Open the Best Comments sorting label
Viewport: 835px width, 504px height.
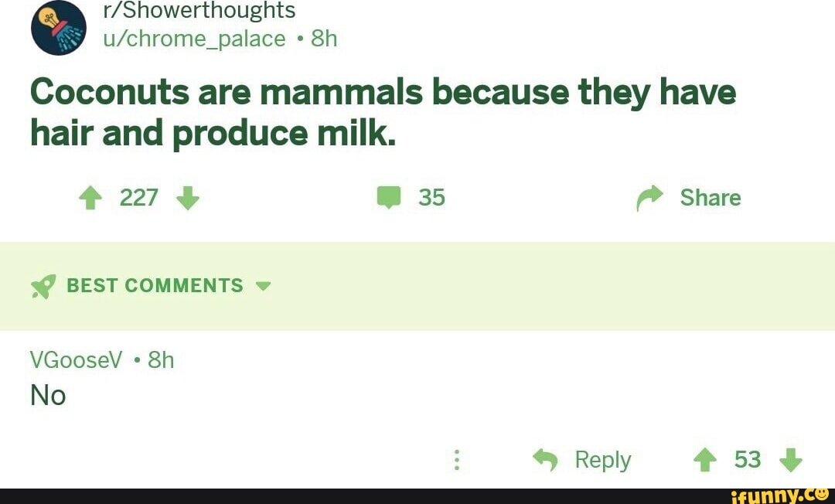point(155,286)
